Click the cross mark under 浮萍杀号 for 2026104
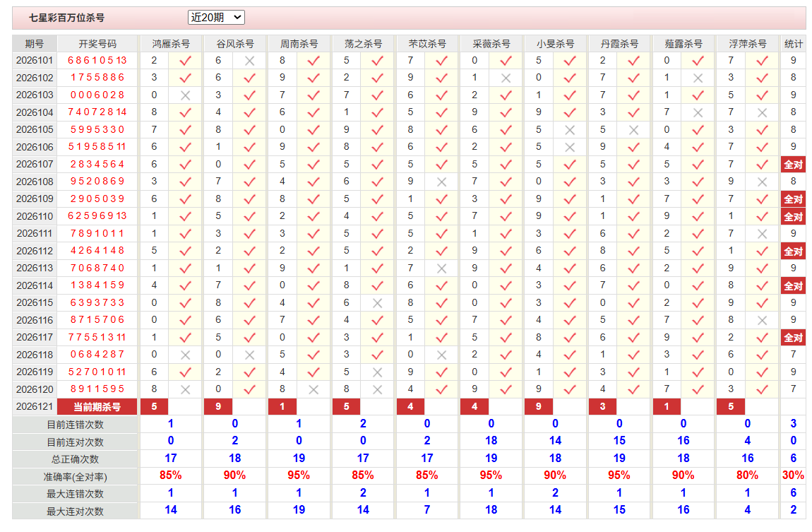This screenshot has width=812, height=532. (763, 112)
